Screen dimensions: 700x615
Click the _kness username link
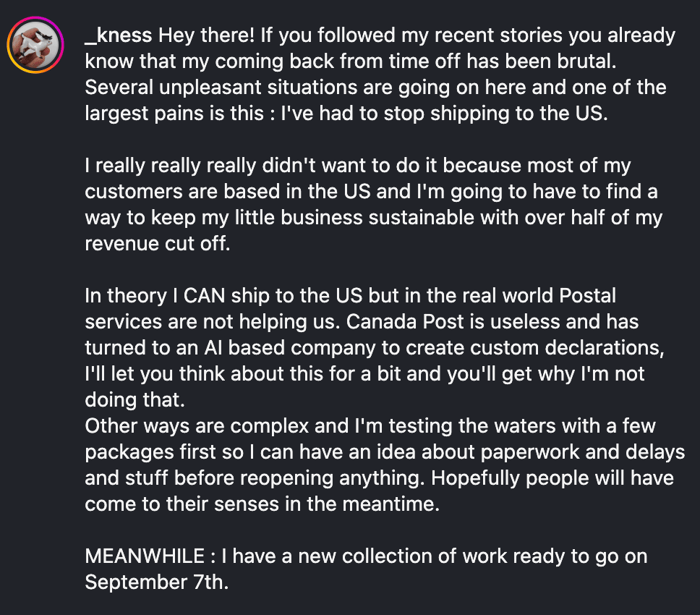pyautogui.click(x=119, y=35)
